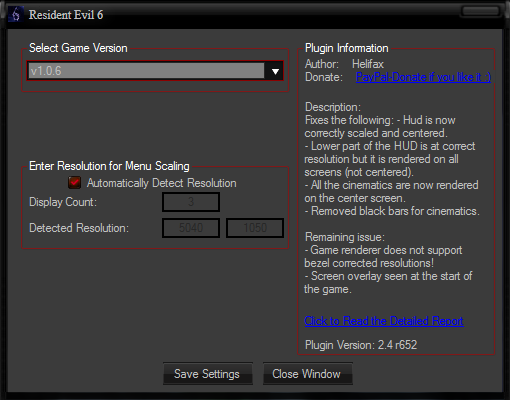510x400 pixels.
Task: Click the Select Game Version group label
Action: tap(78, 48)
